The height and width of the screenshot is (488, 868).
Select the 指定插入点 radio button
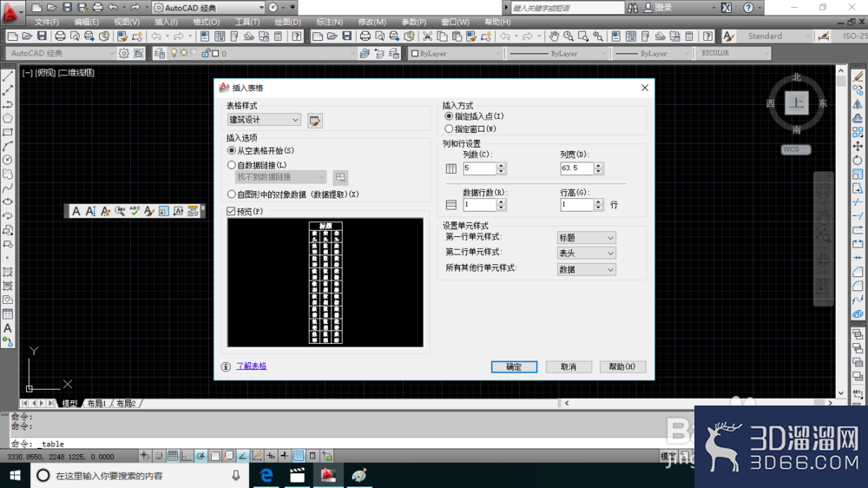(449, 116)
